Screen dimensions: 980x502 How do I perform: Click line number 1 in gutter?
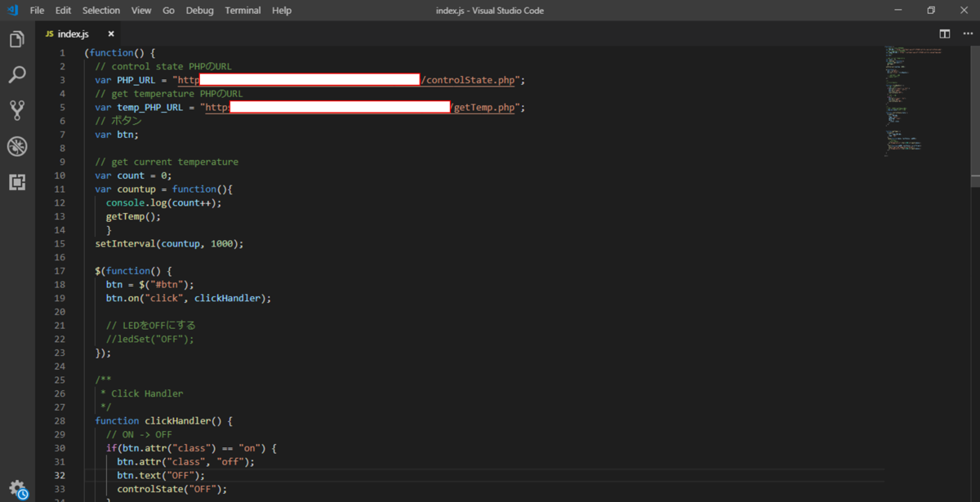coord(62,53)
